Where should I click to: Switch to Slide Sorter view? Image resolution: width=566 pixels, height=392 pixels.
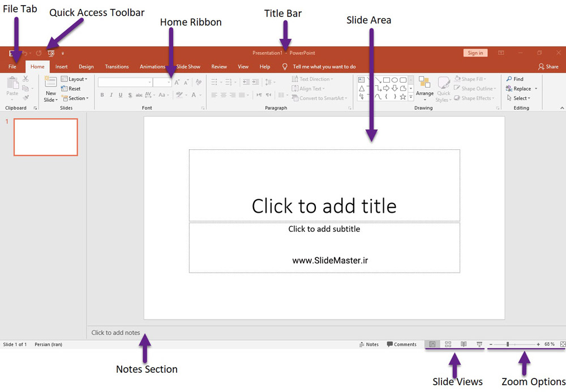(x=448, y=344)
